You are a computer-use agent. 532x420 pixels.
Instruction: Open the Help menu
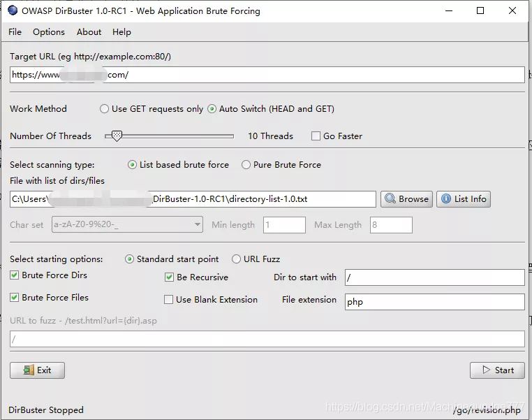(x=121, y=32)
